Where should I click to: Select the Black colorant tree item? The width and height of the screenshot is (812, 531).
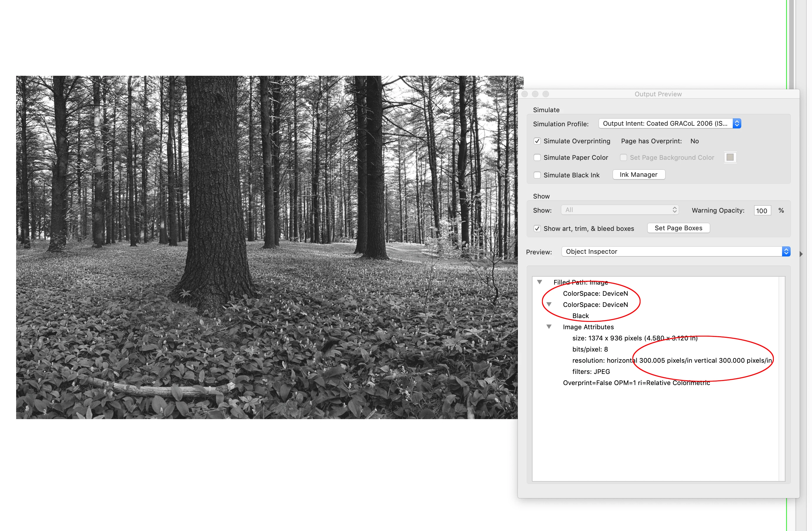[580, 316]
